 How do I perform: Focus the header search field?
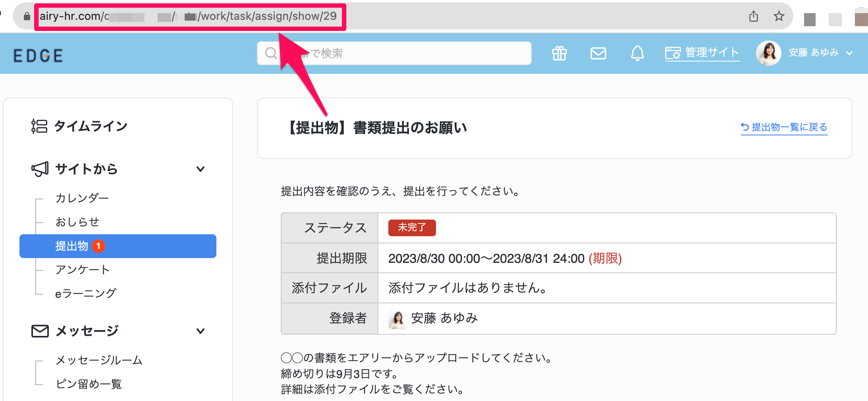click(x=394, y=53)
